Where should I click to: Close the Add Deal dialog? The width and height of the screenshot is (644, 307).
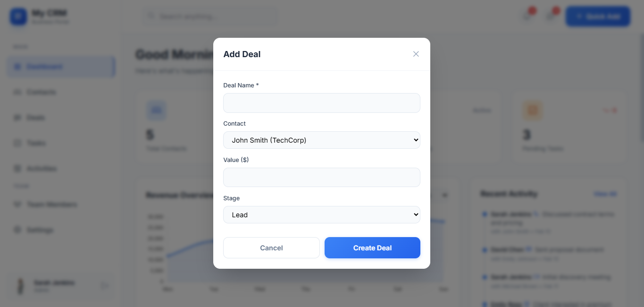click(416, 54)
